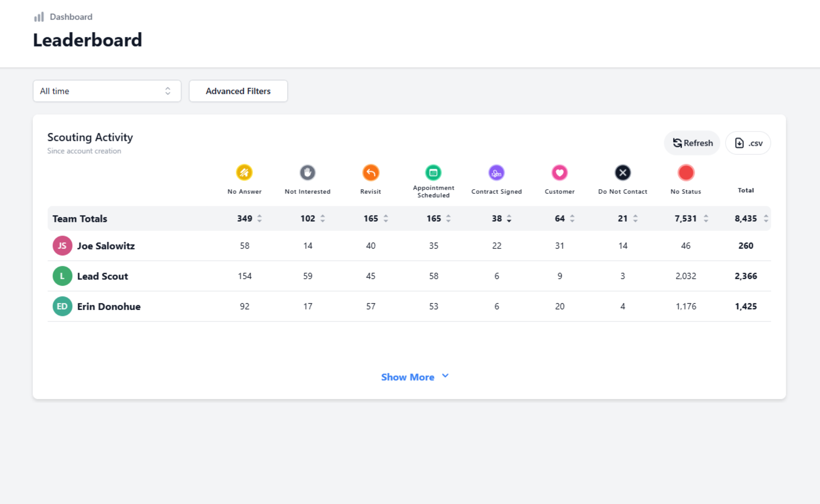
Task: Click the Dashboard bar chart icon
Action: pos(39,17)
